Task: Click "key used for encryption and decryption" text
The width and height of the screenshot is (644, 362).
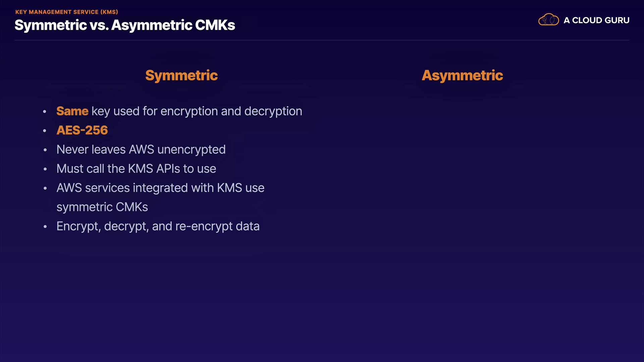Action: tap(197, 111)
